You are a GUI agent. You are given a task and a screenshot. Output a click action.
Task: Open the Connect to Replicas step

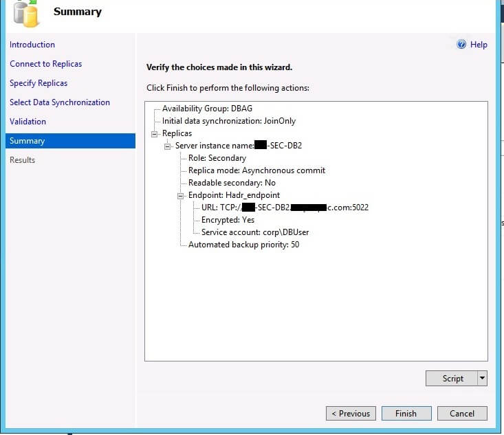click(x=45, y=64)
